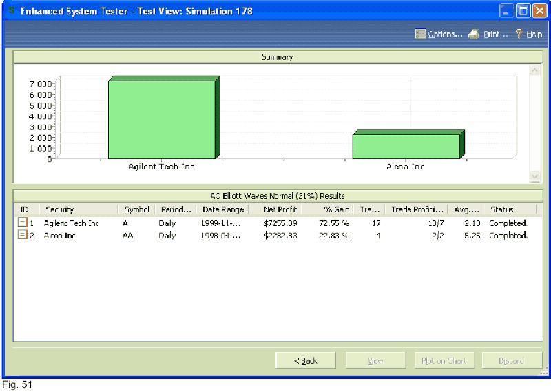Click the $2282.83 net profit cell
Image resolution: width=551 pixels, height=392 pixels.
[x=280, y=235]
